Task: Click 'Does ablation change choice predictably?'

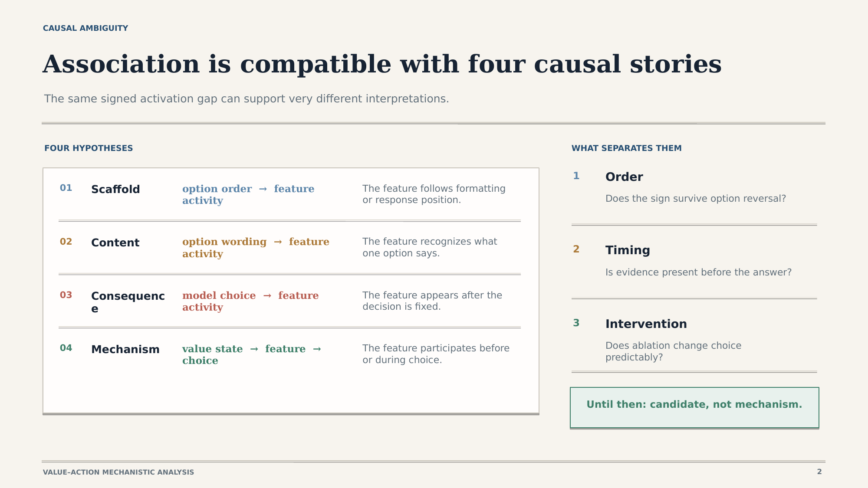Action: 674,351
